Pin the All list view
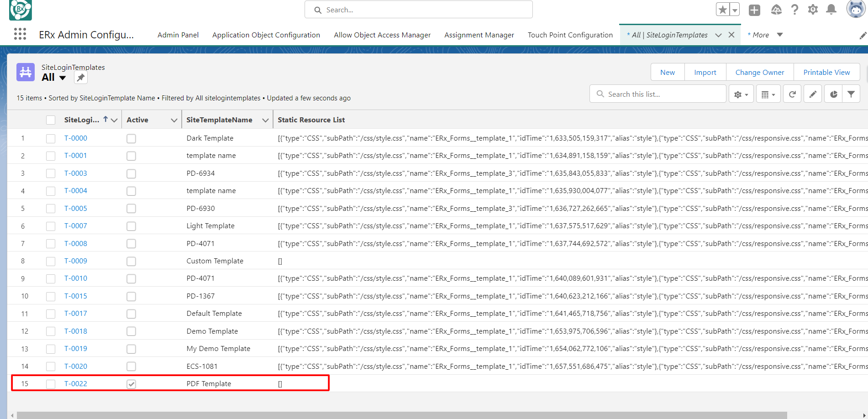The width and height of the screenshot is (868, 419). click(x=81, y=78)
